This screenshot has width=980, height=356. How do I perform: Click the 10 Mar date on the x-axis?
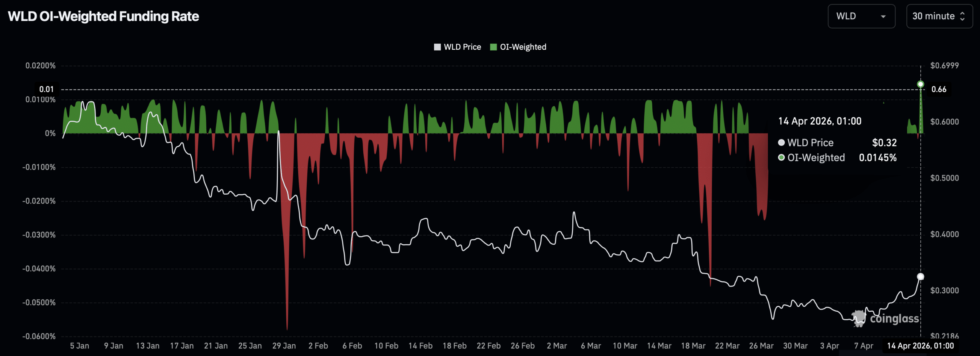(625, 346)
